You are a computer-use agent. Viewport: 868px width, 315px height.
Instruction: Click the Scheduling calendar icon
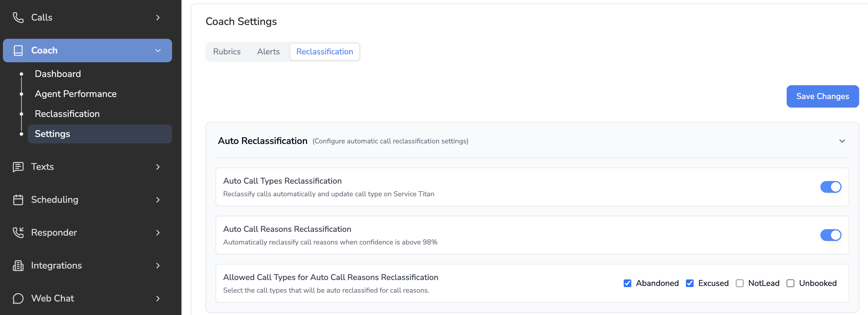click(x=18, y=200)
